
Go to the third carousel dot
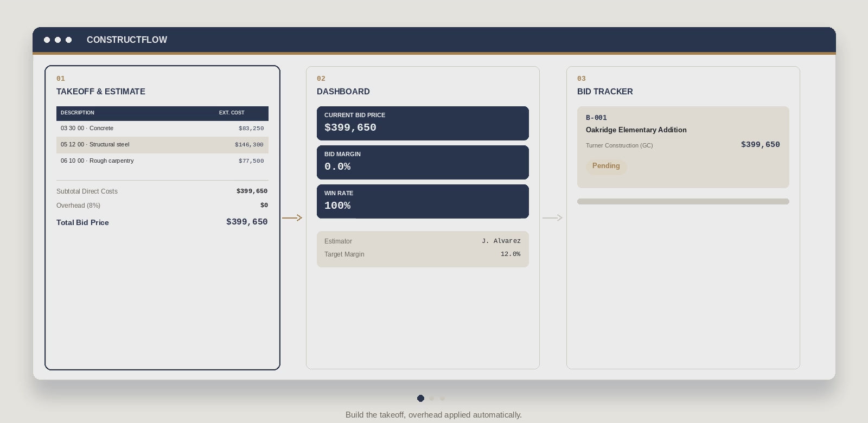click(x=442, y=398)
